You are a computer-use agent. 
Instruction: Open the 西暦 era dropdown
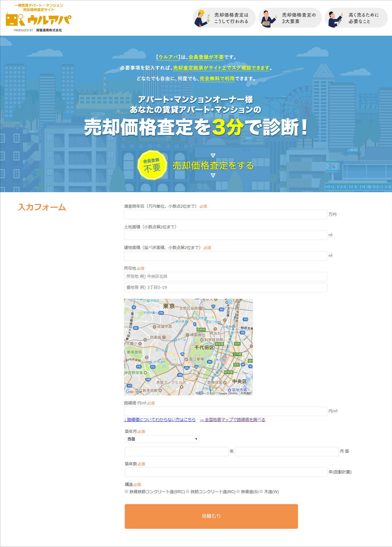pos(162,439)
